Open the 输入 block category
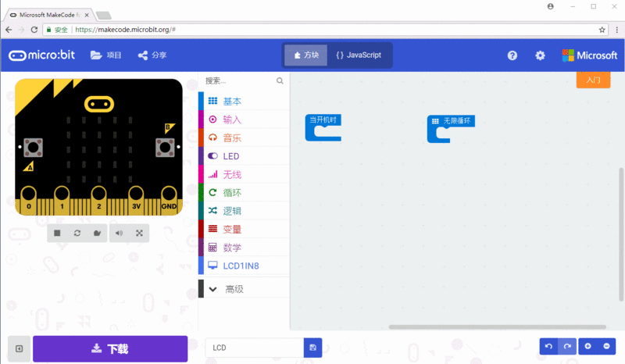Image resolution: width=625 pixels, height=364 pixels. [x=244, y=120]
